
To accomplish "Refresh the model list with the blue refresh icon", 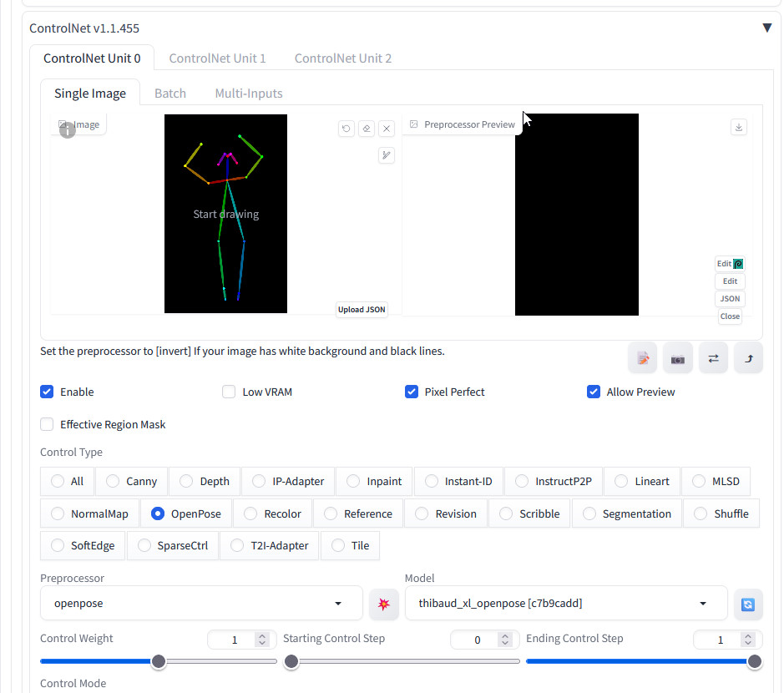I will [x=748, y=604].
